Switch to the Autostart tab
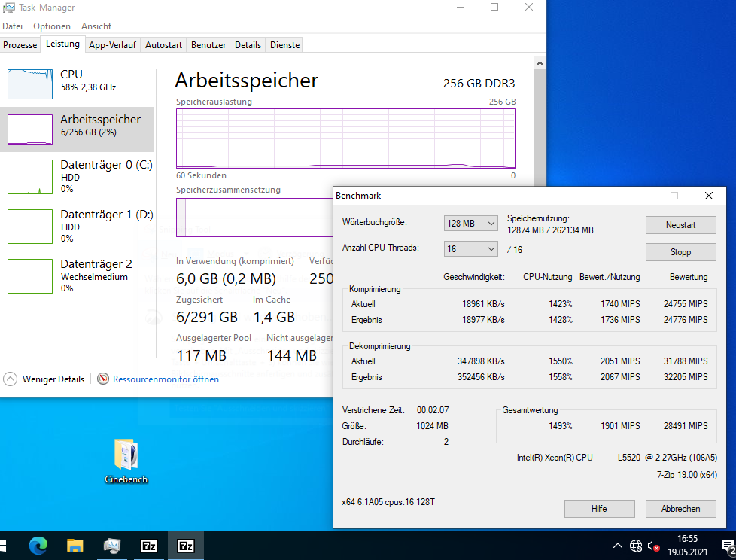The image size is (736, 560). (163, 45)
